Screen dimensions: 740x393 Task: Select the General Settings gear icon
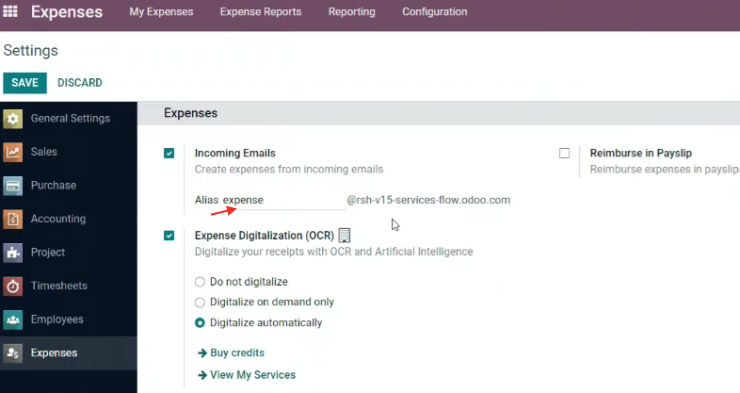(x=13, y=118)
